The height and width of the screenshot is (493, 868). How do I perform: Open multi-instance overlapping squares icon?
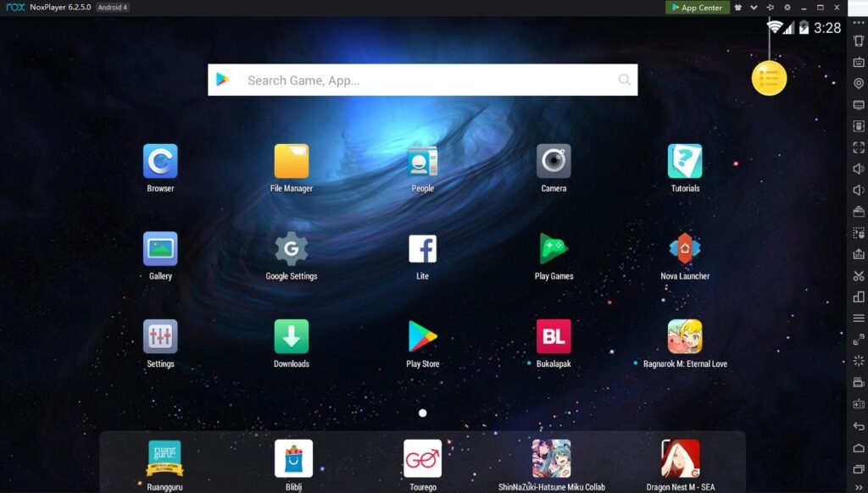tap(859, 297)
